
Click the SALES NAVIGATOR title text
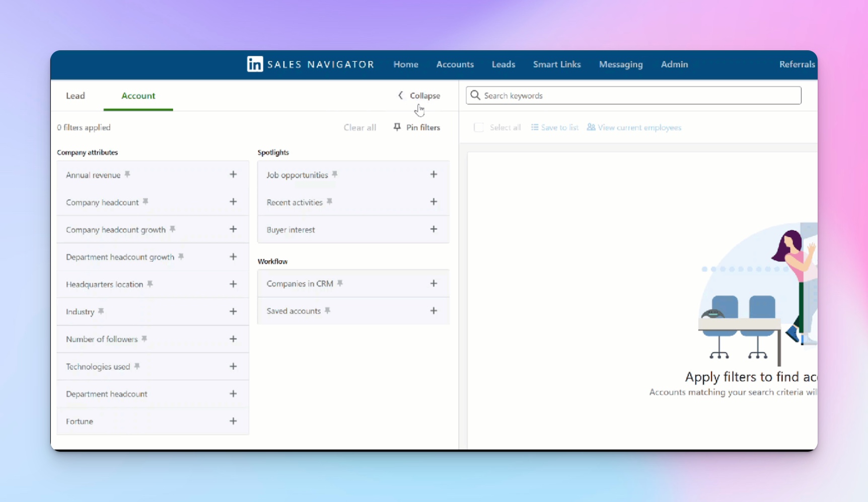coord(321,64)
